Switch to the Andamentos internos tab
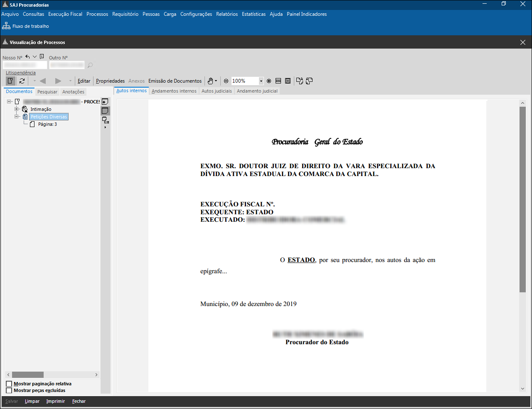This screenshot has width=532, height=409. point(174,91)
